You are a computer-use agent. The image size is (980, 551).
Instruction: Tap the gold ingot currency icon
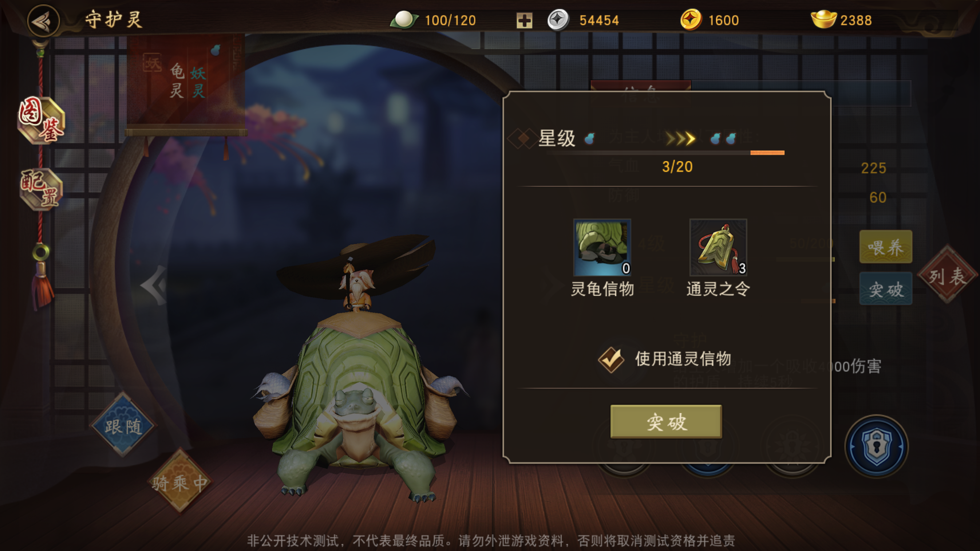pyautogui.click(x=823, y=20)
